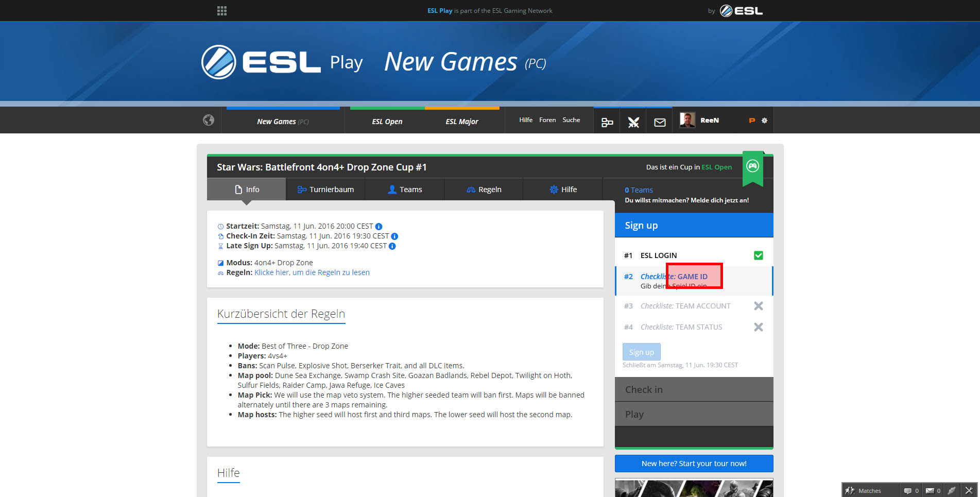Select New Games (PC) in navigation bar
Screen dimensions: 980x497
283,122
